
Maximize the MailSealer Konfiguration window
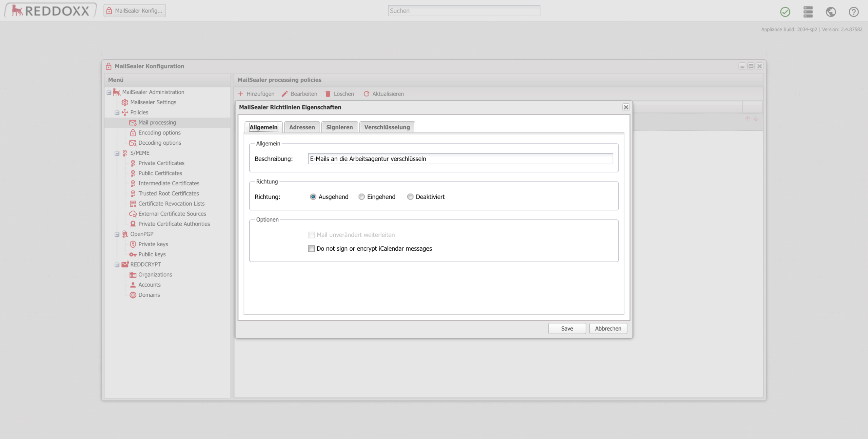click(751, 66)
